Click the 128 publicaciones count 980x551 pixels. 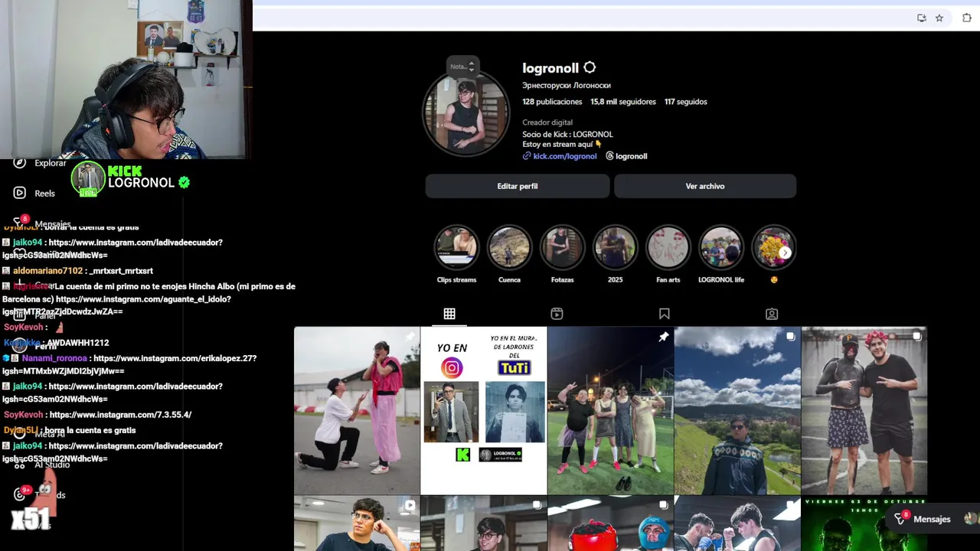[552, 102]
